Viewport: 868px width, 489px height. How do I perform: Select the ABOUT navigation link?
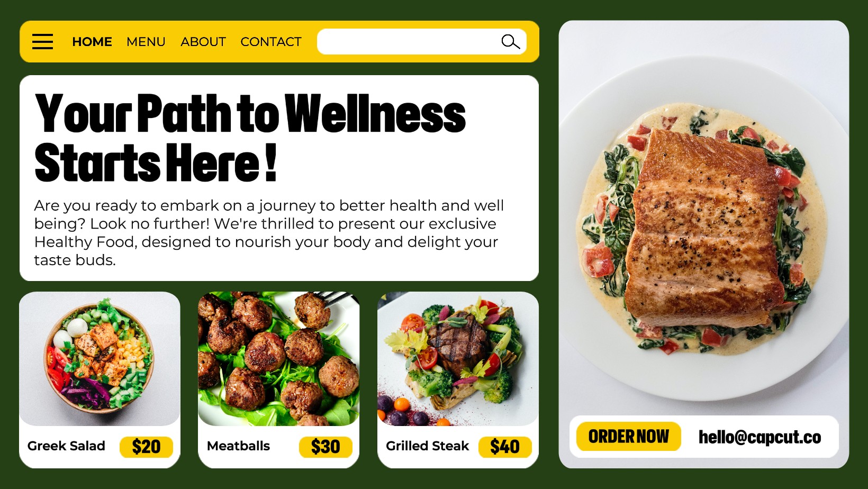pos(203,42)
